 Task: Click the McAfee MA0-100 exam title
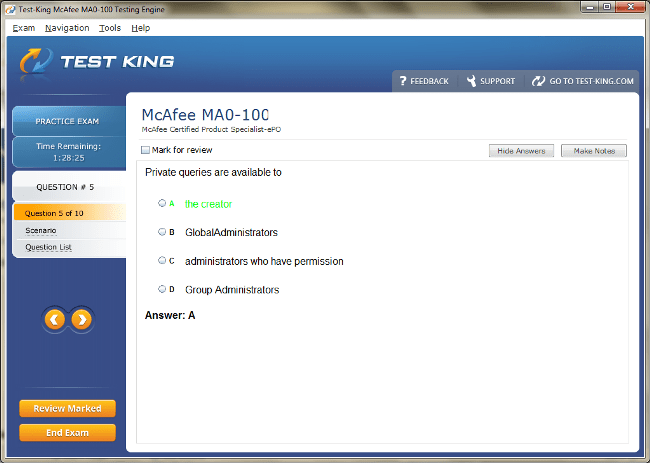[205, 115]
